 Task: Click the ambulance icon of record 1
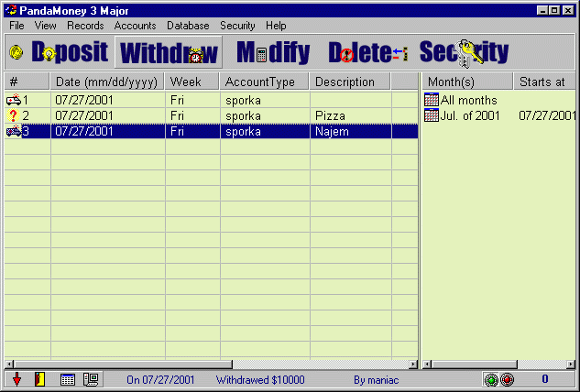click(x=14, y=100)
